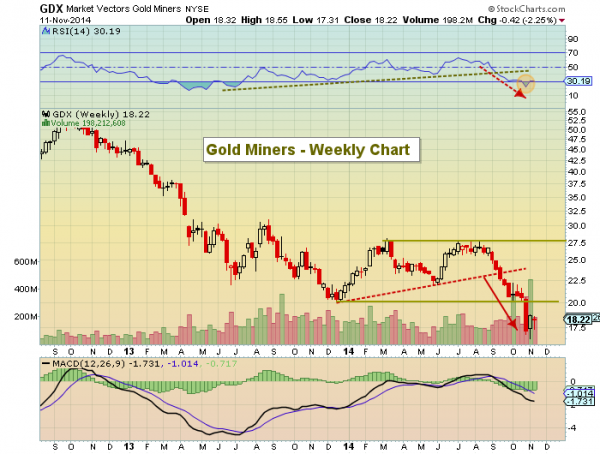Click the 200M volume axis label
This screenshot has width=600, height=454.
tap(26, 317)
